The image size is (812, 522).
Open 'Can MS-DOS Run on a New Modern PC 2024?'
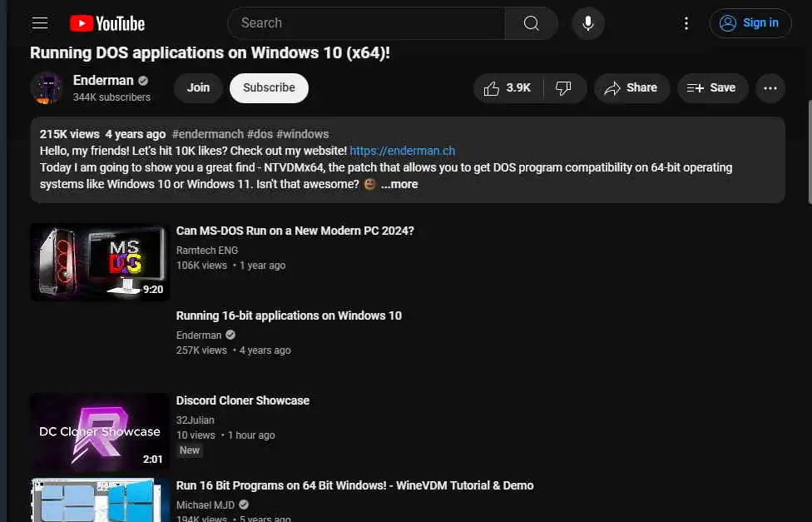pyautogui.click(x=295, y=231)
